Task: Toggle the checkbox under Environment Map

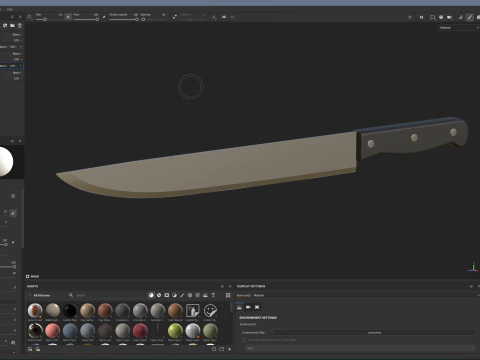Action: coord(244,340)
